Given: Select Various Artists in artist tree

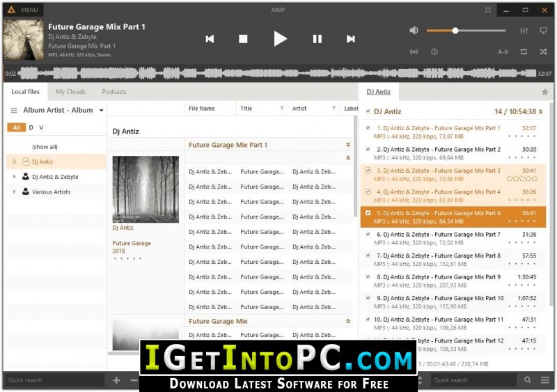Looking at the screenshot, I should [x=51, y=192].
